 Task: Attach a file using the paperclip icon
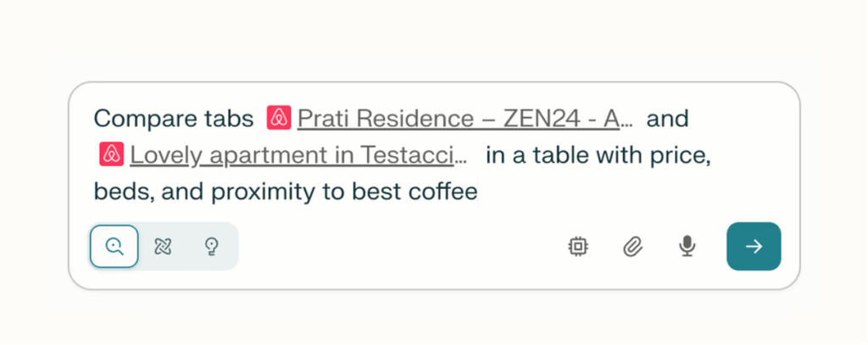click(x=632, y=247)
